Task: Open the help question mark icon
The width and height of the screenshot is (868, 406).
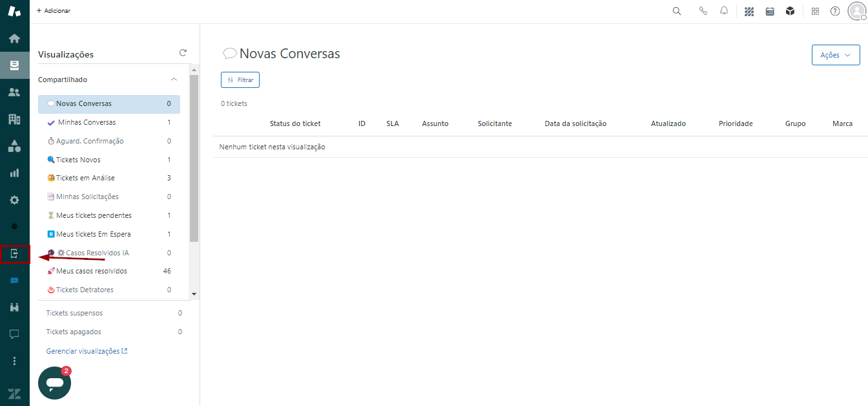Action: pyautogui.click(x=835, y=11)
